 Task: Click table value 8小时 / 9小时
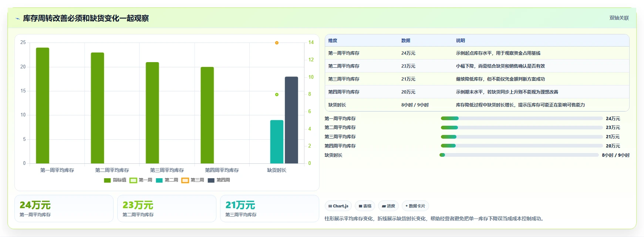tap(415, 105)
